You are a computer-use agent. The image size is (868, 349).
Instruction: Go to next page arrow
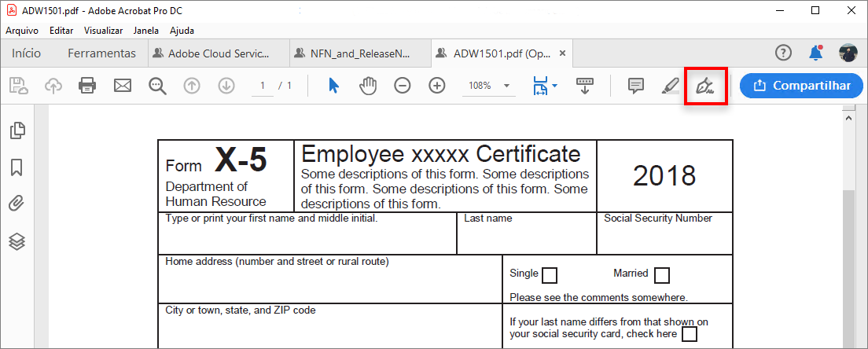[x=226, y=86]
